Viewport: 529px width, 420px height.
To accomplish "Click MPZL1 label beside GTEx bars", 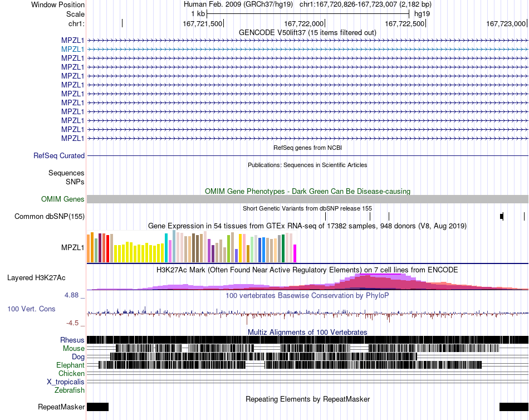I will [72, 247].
